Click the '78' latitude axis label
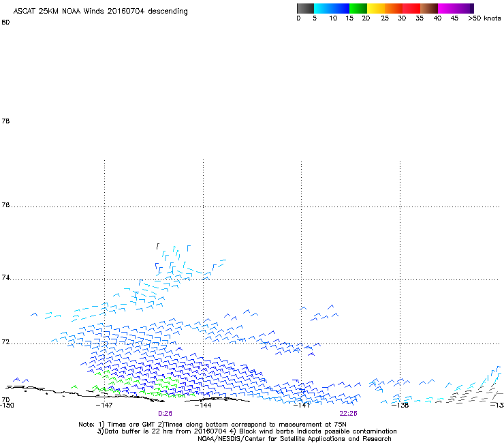The image size is (504, 443). (5, 121)
